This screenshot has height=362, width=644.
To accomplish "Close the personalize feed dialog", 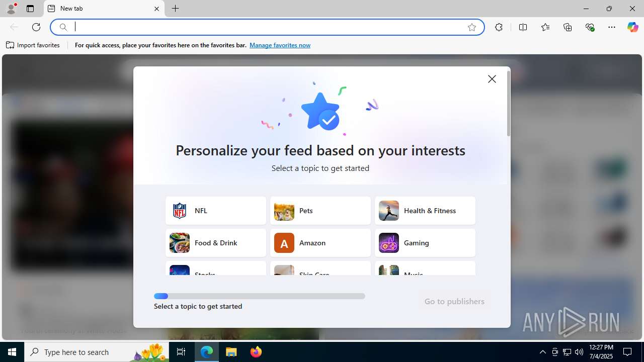I will click(x=492, y=79).
